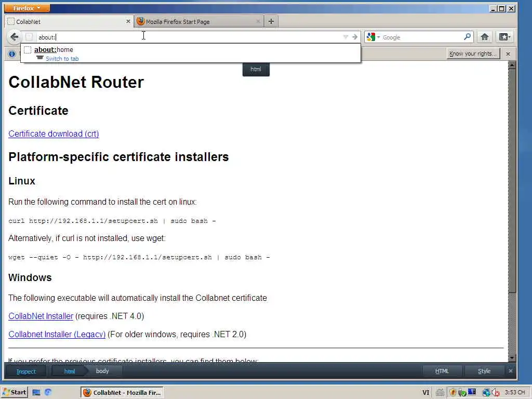
Task: Dismiss the notification bar with X
Action: click(x=508, y=54)
